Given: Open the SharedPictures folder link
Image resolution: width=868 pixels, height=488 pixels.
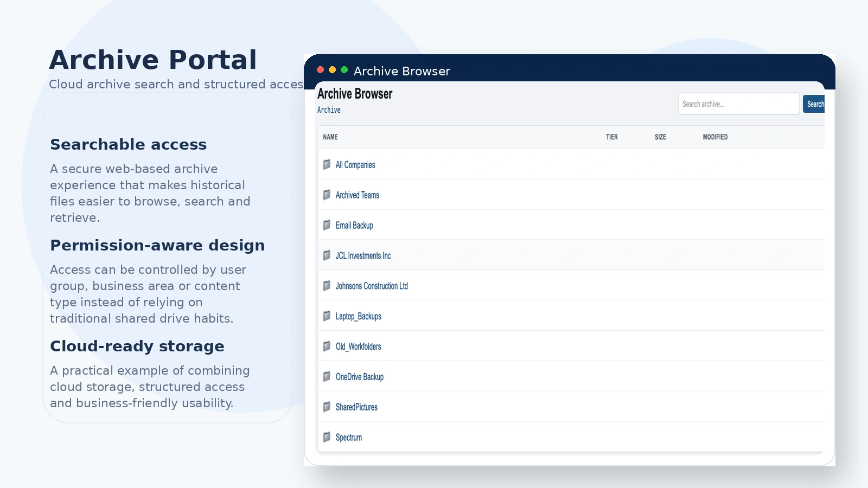Looking at the screenshot, I should (356, 407).
